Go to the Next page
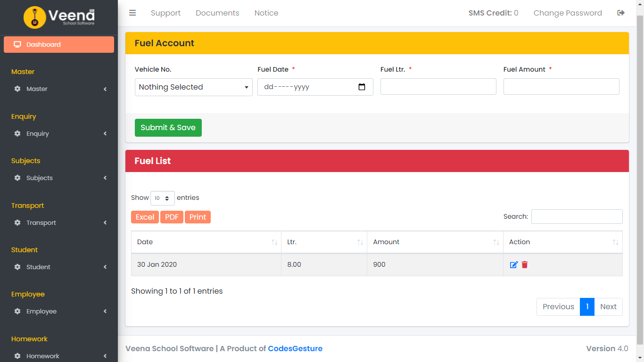 point(608,307)
